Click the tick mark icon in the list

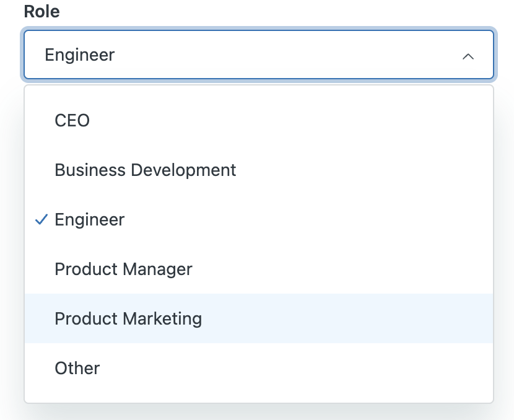coord(41,220)
